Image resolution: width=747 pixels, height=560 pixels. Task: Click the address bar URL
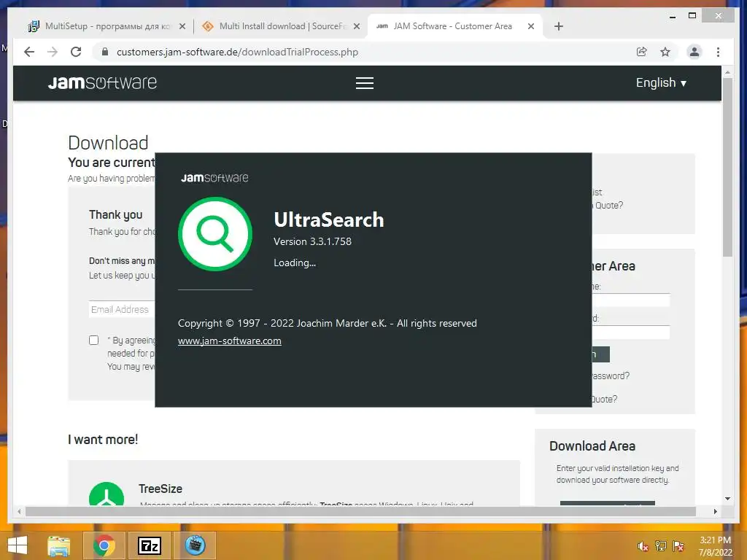pos(237,52)
